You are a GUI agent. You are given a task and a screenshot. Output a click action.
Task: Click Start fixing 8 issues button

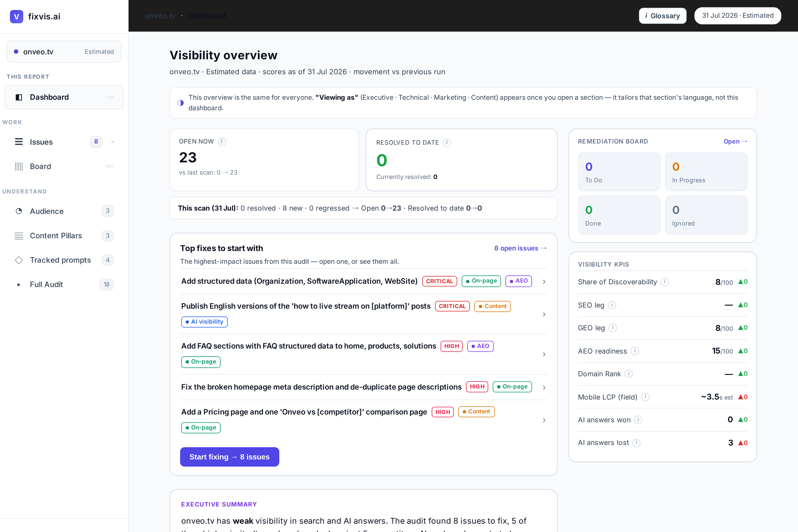click(x=229, y=457)
